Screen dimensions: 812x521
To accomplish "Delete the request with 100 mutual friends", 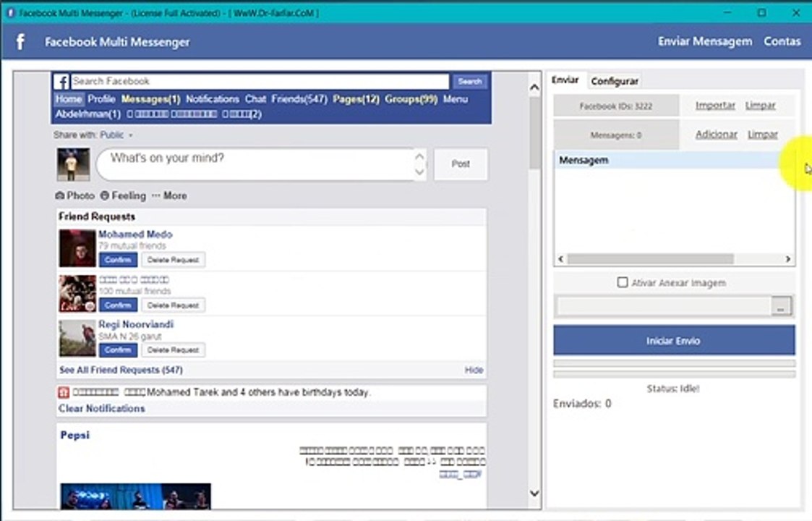I will coord(173,305).
